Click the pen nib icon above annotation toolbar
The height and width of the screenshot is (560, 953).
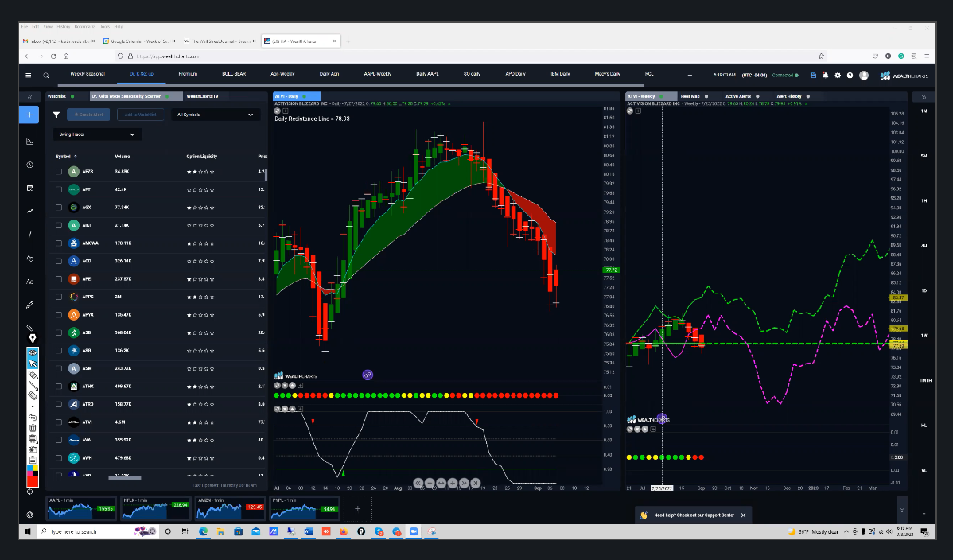[33, 338]
